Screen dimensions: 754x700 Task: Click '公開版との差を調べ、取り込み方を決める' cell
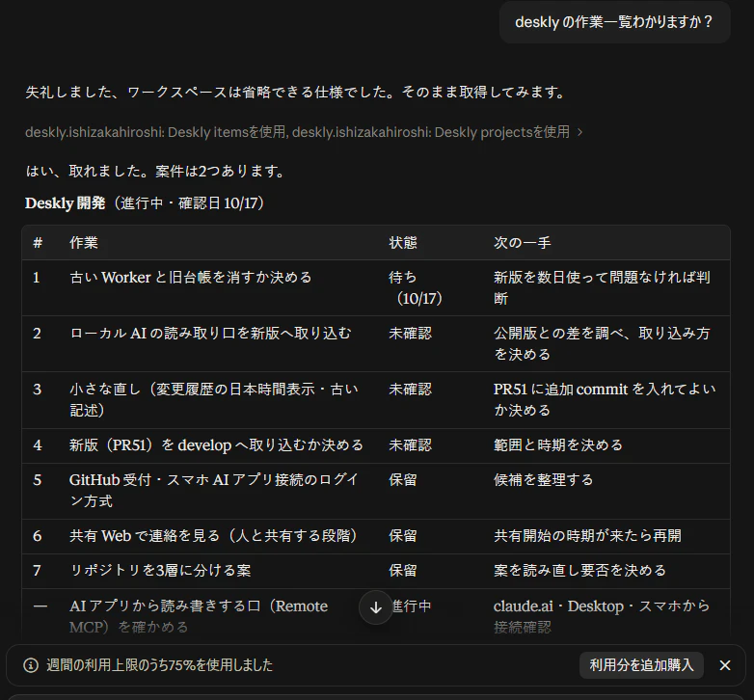(602, 344)
